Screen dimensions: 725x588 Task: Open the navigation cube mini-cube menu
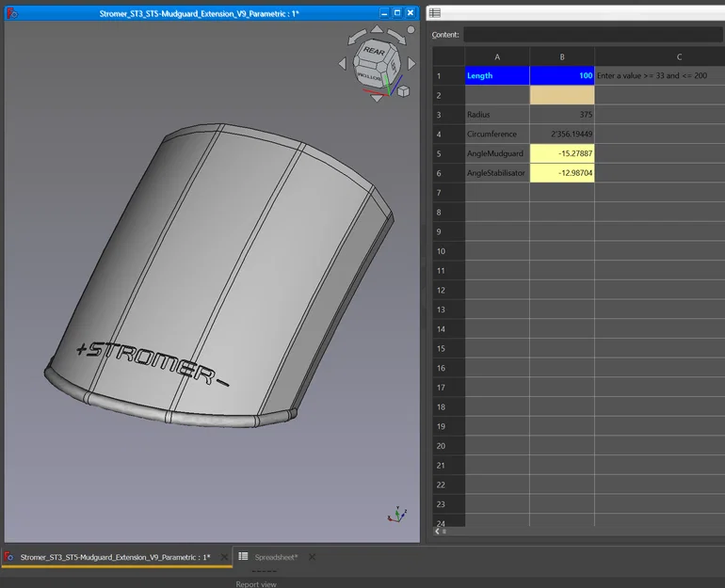coord(403,91)
